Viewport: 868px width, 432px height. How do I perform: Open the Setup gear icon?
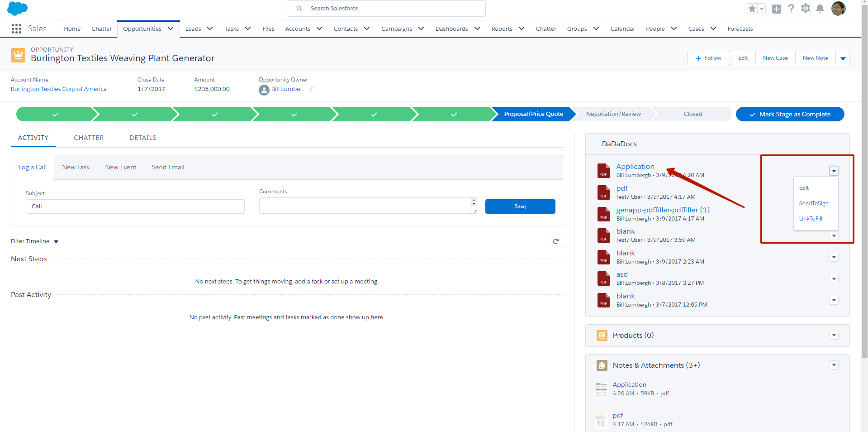point(805,9)
